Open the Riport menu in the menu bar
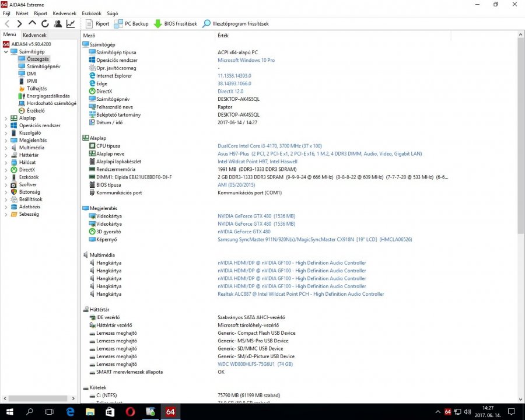This screenshot has width=525, height=420. click(x=40, y=13)
